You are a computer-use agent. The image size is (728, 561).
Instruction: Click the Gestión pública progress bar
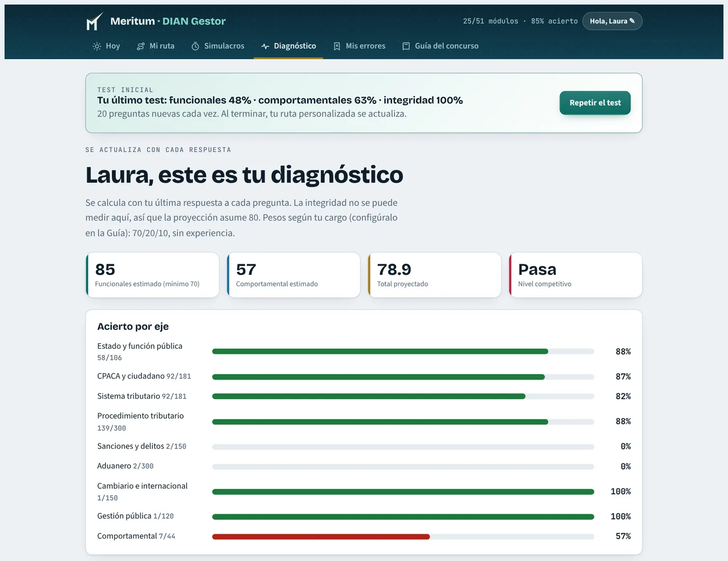click(x=403, y=517)
